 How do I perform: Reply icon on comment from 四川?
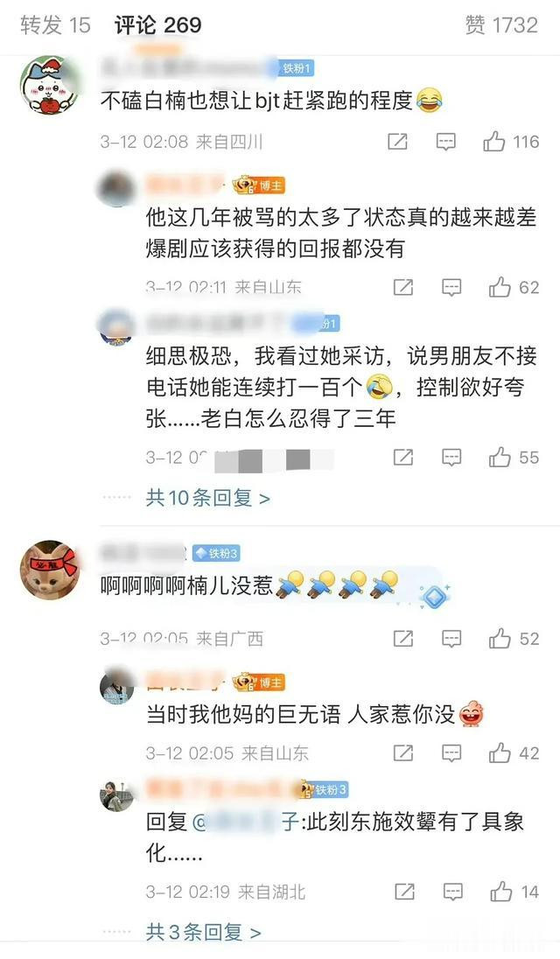pos(445,142)
